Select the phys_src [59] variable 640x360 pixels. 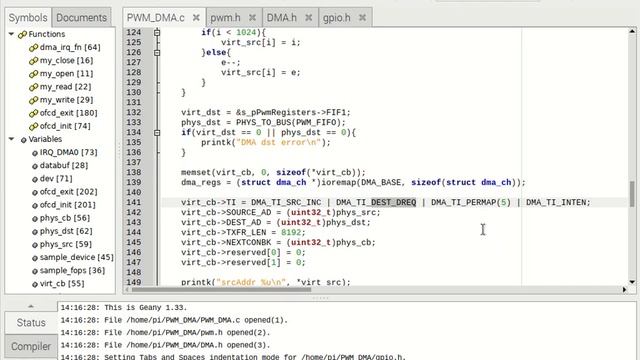coord(65,244)
